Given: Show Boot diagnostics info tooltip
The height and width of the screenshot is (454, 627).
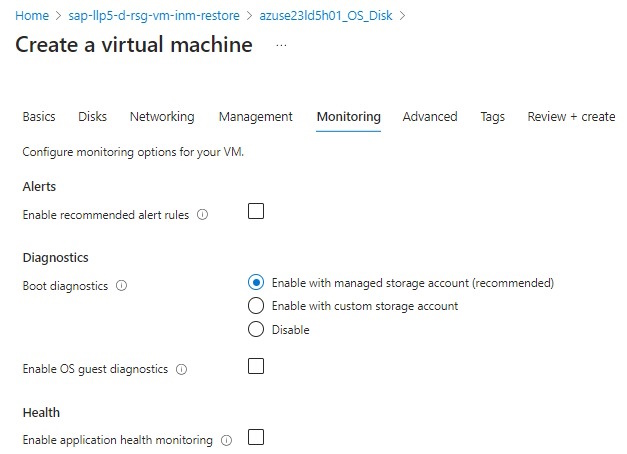Looking at the screenshot, I should tap(122, 286).
